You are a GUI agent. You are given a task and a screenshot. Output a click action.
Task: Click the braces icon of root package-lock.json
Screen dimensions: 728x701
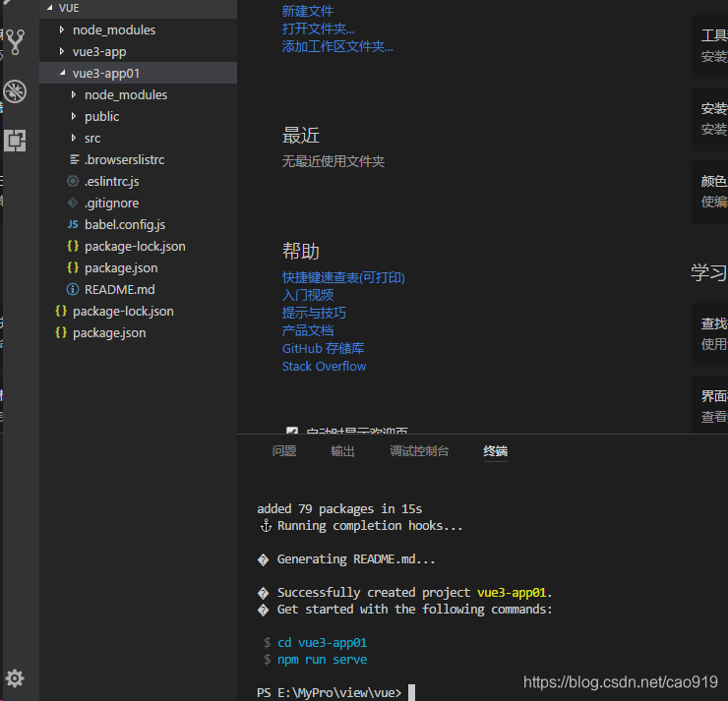[61, 311]
